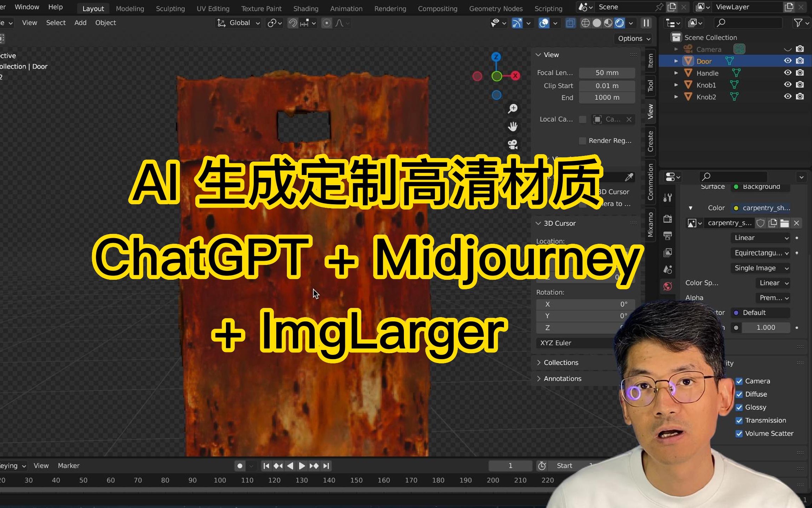Open the Window menu

tap(27, 7)
